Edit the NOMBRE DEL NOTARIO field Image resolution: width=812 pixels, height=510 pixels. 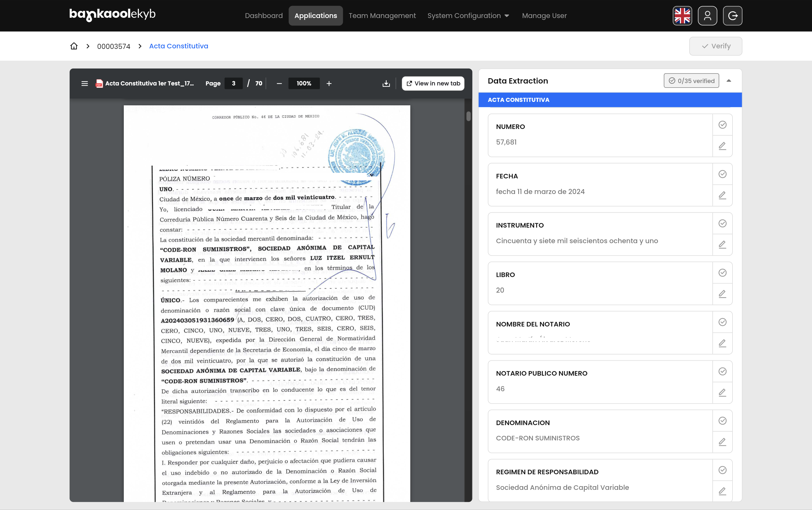(722, 343)
